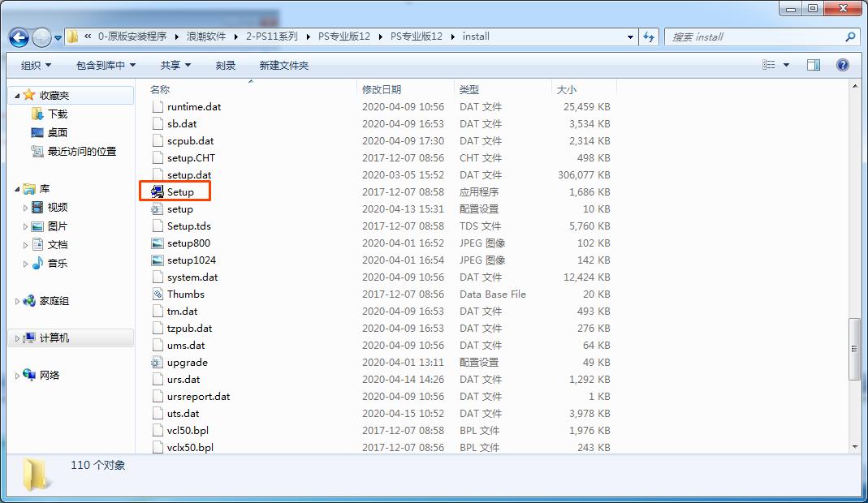
Task: Open the 组织 menu
Action: [36, 65]
